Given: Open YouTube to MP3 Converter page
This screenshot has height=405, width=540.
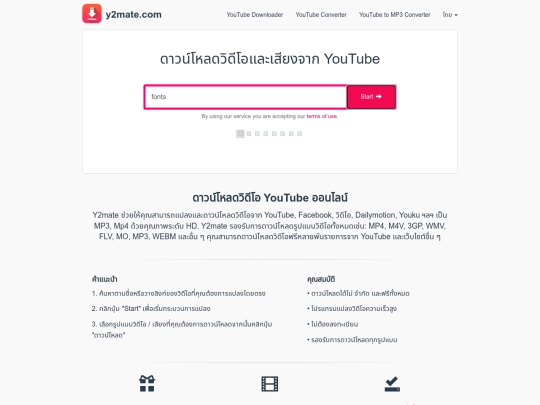Looking at the screenshot, I should tap(395, 15).
